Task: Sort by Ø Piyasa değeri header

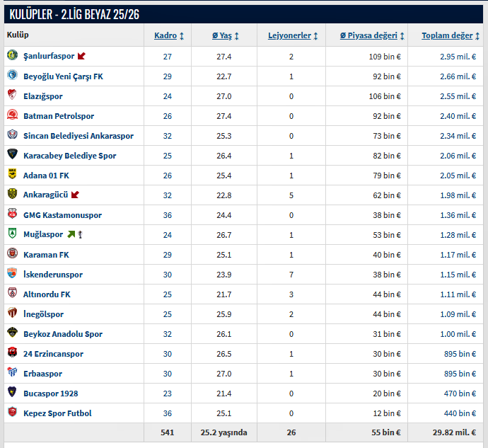Action: 372,35
